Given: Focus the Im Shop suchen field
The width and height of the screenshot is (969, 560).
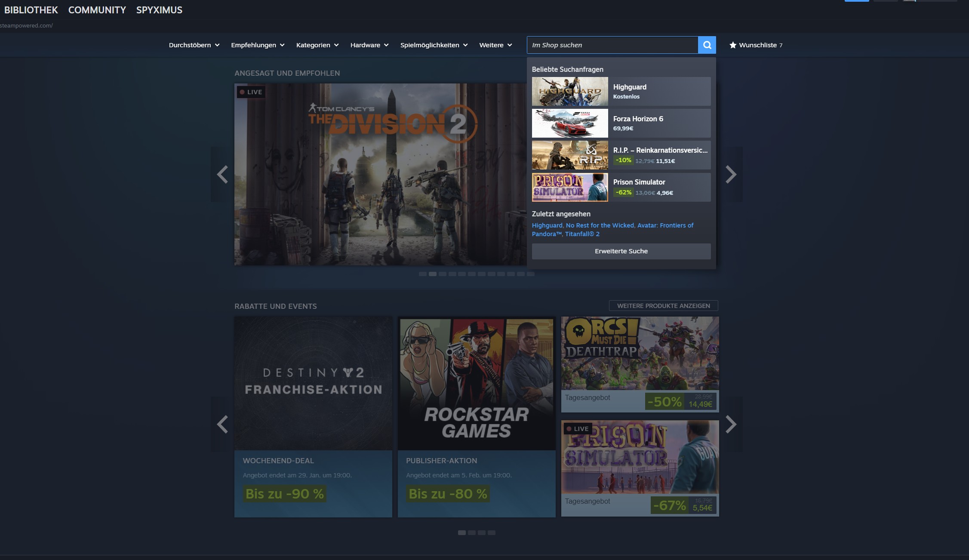Looking at the screenshot, I should pos(612,45).
